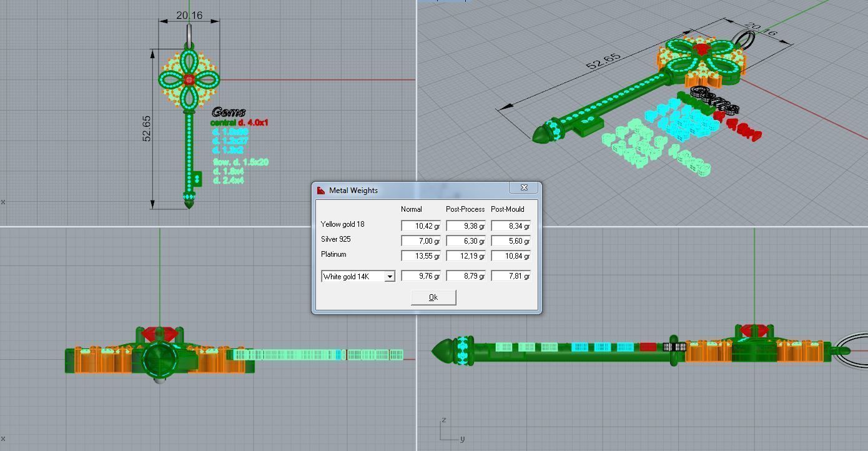Select the red central gem in top-left viewport

189,79
